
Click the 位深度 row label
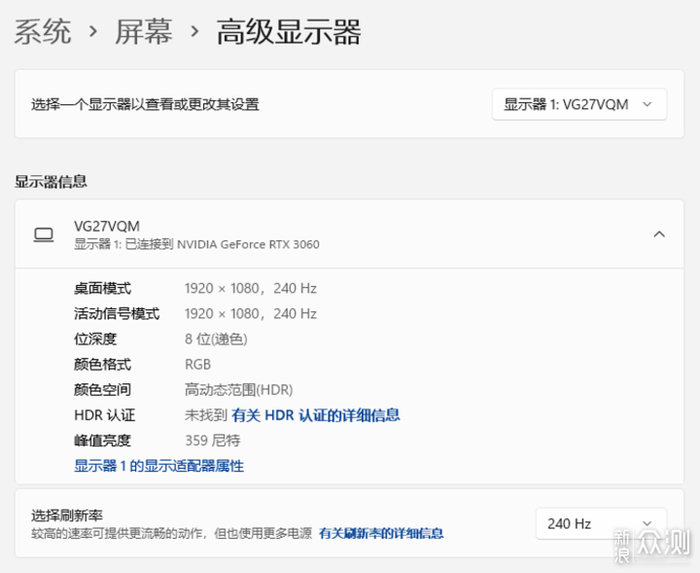tap(95, 340)
